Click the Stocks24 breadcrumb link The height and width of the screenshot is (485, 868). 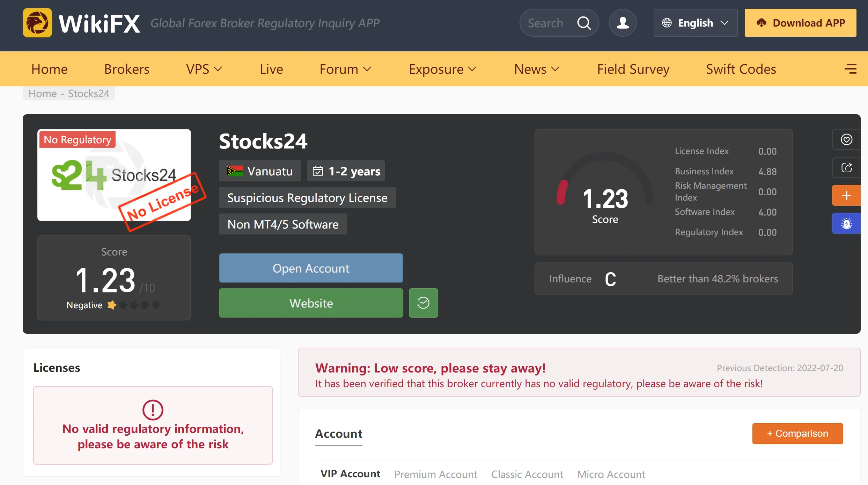coord(89,94)
